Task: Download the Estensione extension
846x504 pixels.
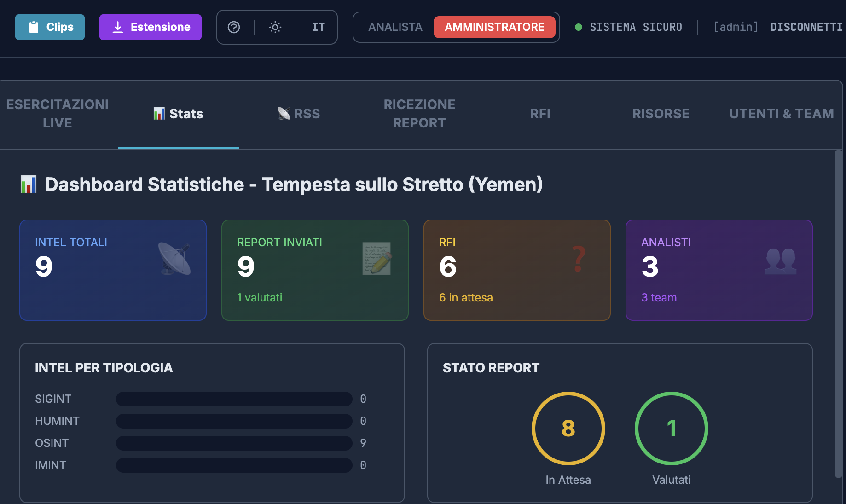Action: [151, 27]
